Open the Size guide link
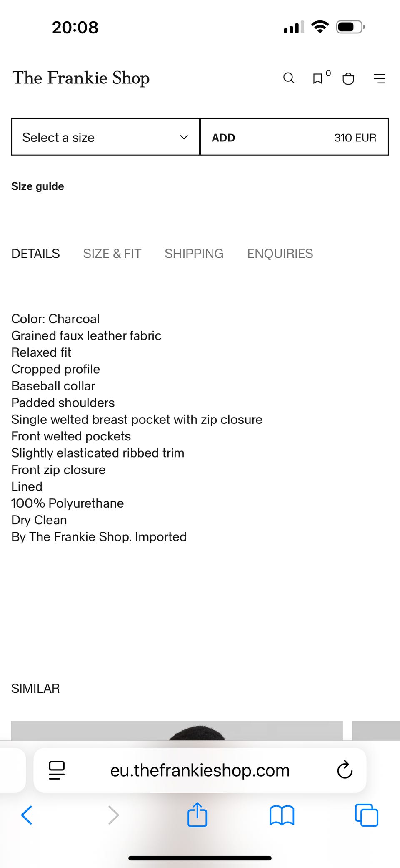Image resolution: width=400 pixels, height=868 pixels. (x=37, y=186)
